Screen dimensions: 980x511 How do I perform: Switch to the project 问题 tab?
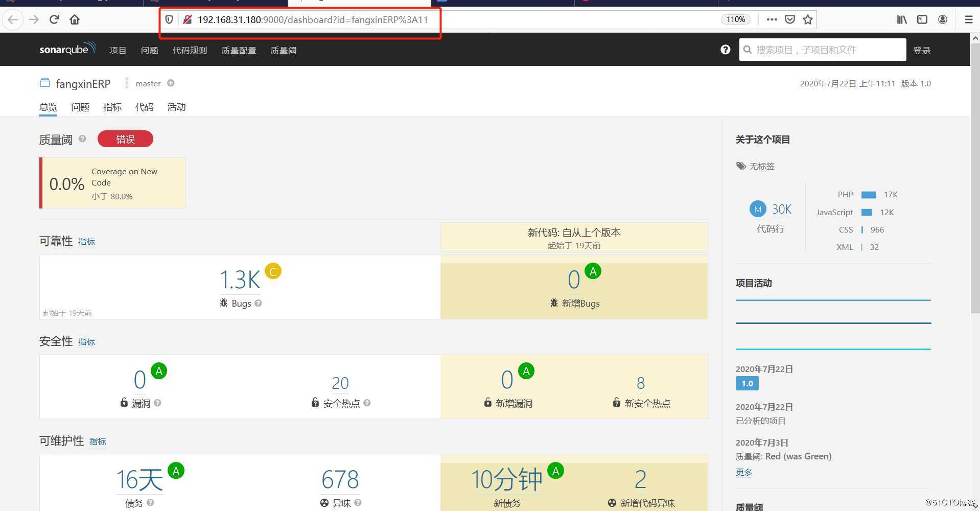80,107
